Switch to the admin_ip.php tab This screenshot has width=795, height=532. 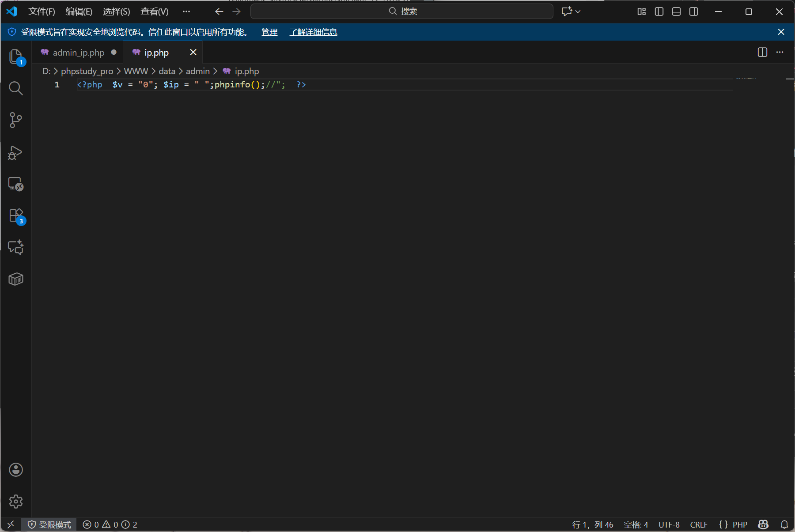point(78,53)
